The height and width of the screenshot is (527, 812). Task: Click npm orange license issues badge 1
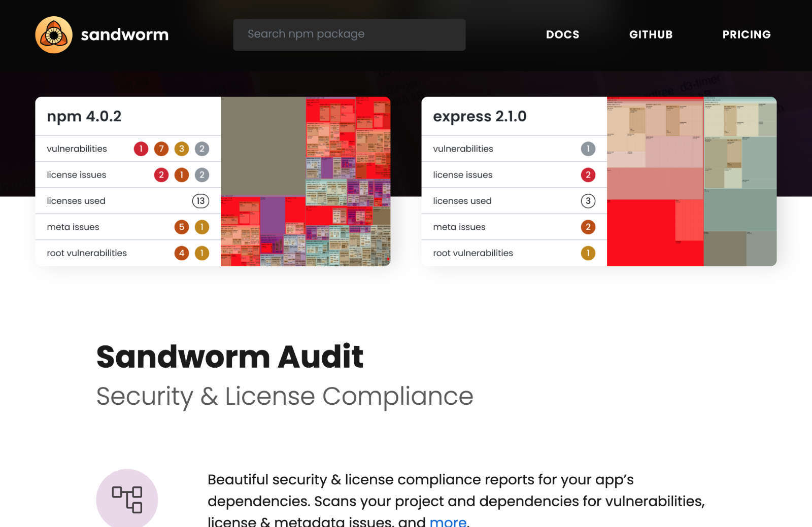coord(182,175)
